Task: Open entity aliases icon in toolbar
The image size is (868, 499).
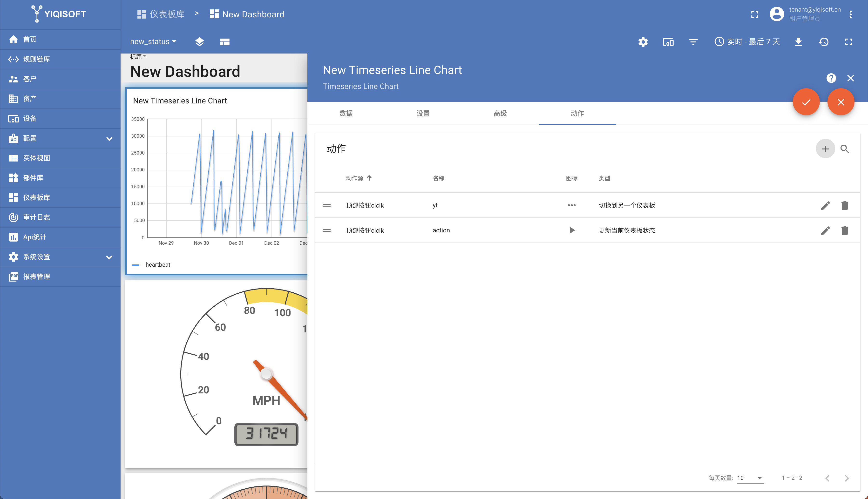Action: click(x=668, y=42)
